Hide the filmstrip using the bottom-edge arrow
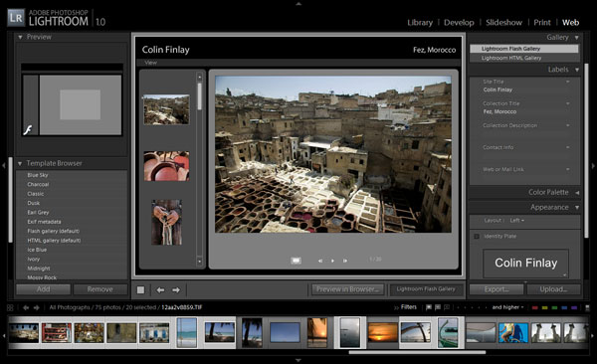Viewport: 597px width, 364px height. (x=298, y=360)
